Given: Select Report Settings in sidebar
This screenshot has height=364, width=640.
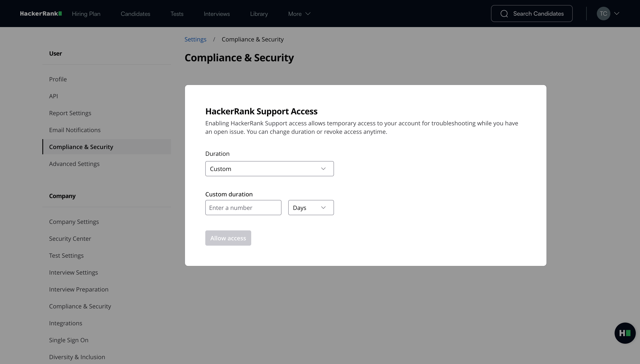Looking at the screenshot, I should pos(70,113).
